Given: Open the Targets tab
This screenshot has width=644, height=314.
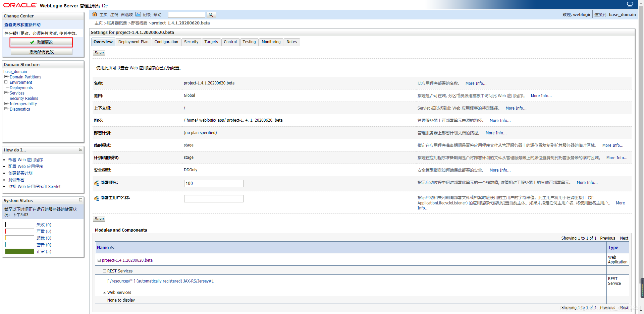Looking at the screenshot, I should coord(211,42).
